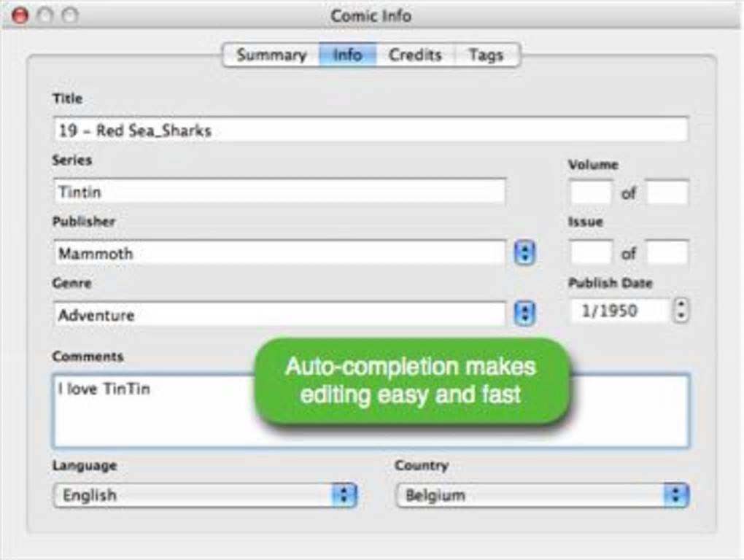Click the Publish Date stepper arrows
744x560 pixels.
pos(681,311)
